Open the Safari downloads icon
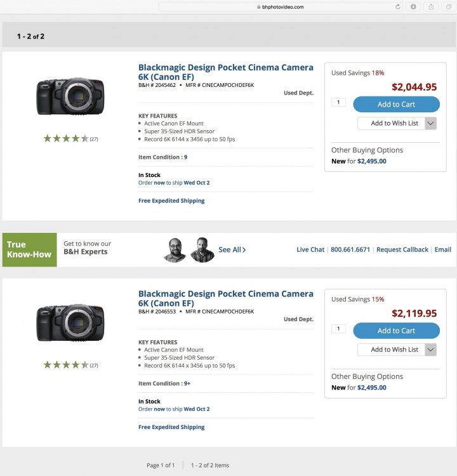The width and height of the screenshot is (457, 476). pos(414,7)
